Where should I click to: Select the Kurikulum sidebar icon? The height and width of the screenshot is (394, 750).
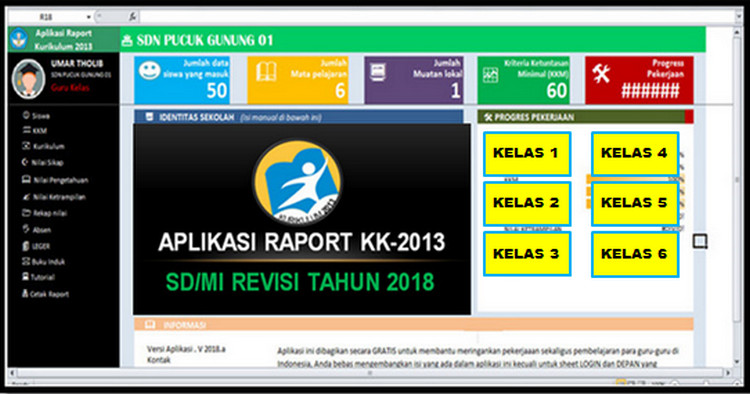[x=26, y=146]
